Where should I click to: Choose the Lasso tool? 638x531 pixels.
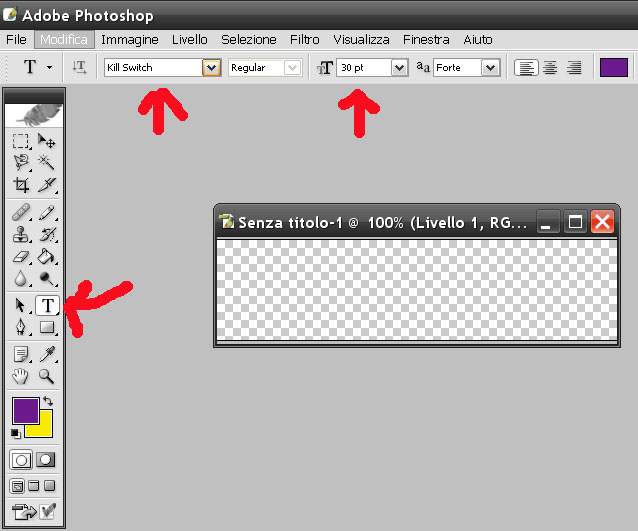coord(20,162)
